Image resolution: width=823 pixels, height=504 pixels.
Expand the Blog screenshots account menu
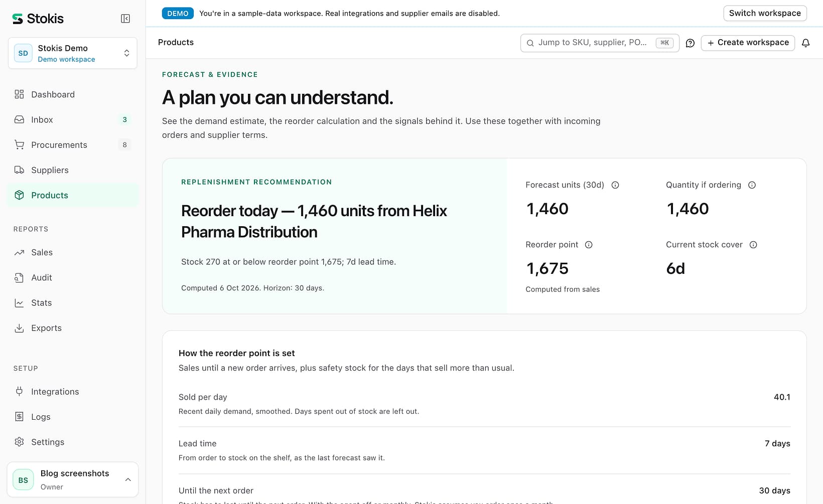pos(73,480)
